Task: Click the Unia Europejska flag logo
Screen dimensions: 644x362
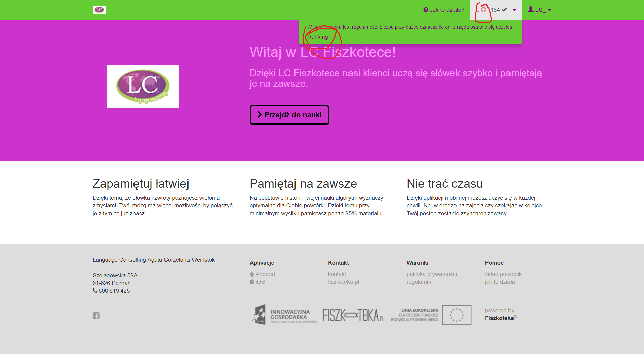Action: point(431,315)
